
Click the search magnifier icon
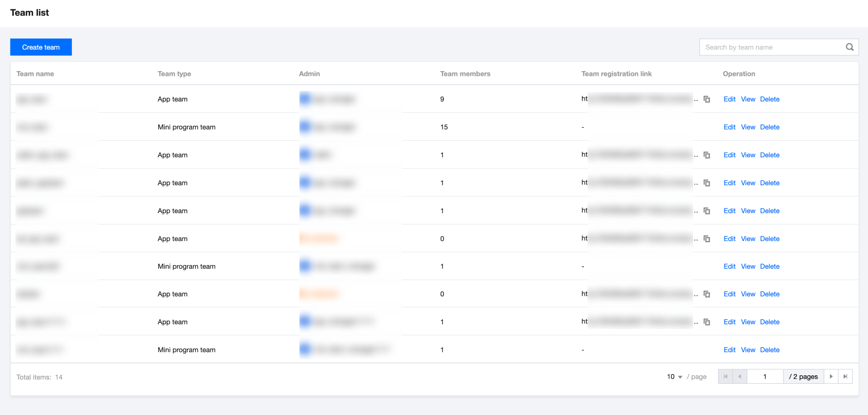[x=849, y=47]
